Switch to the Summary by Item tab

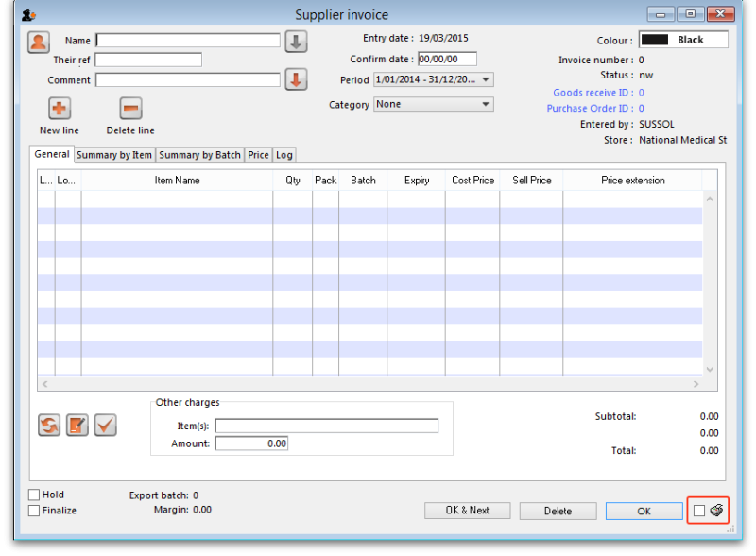(113, 154)
